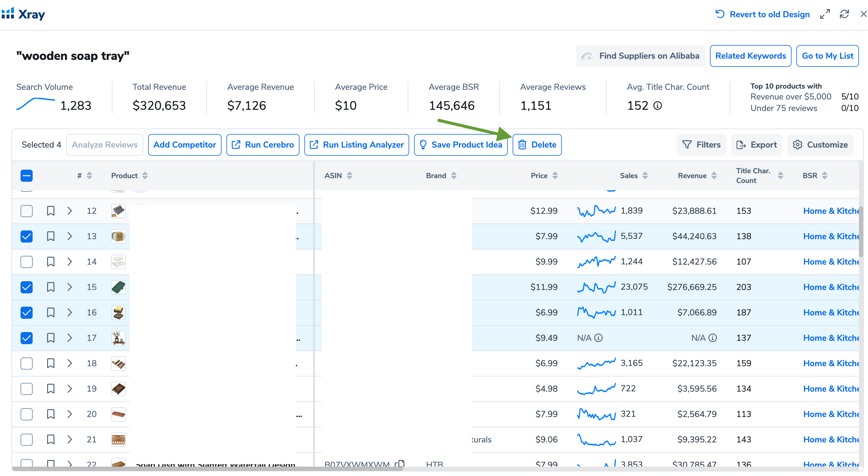Click the Delete trash button

click(x=537, y=145)
